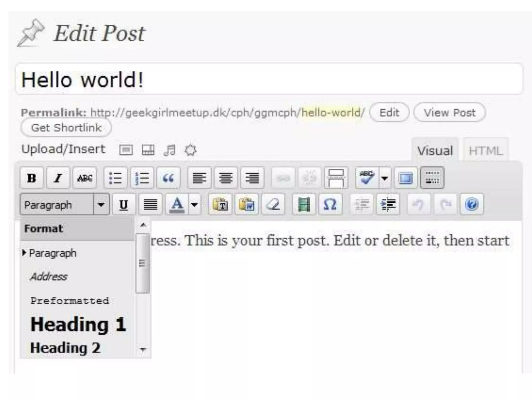Switch to the HTML editor tab
532x399 pixels.
pos(485,151)
